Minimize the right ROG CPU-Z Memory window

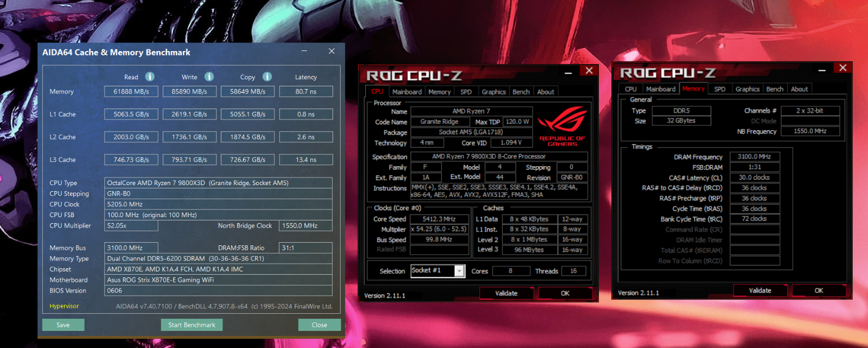point(822,69)
